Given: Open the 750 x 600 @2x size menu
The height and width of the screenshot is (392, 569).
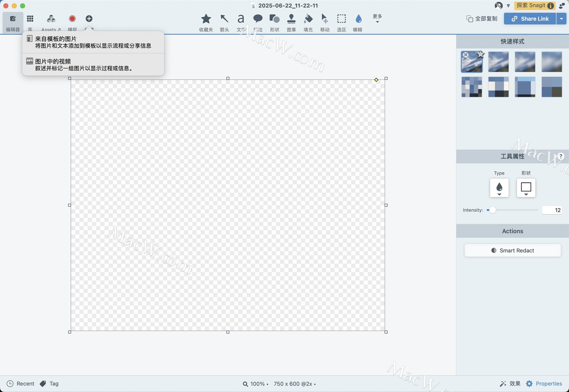Looking at the screenshot, I should [295, 384].
